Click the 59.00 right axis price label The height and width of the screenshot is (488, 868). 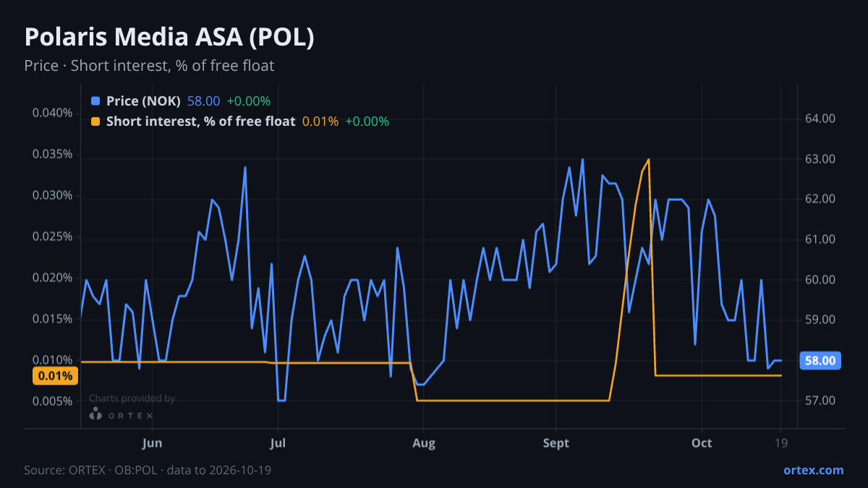(x=820, y=320)
